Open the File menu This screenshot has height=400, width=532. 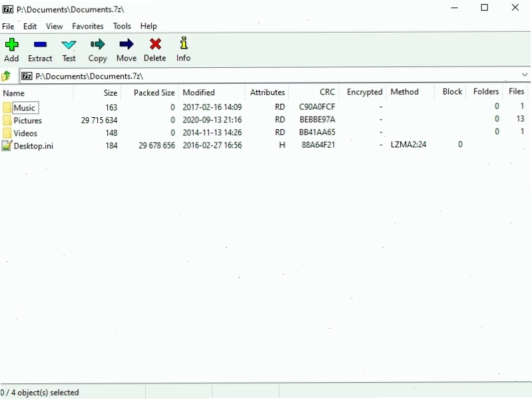tap(8, 26)
